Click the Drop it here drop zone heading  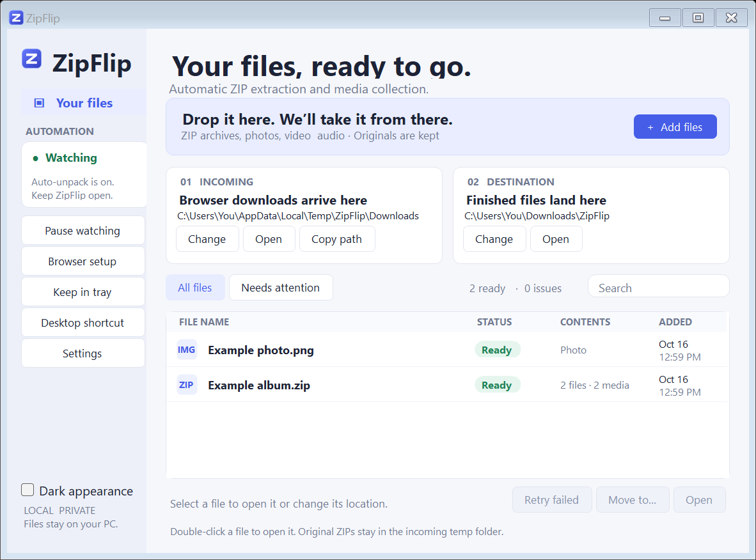pyautogui.click(x=317, y=119)
